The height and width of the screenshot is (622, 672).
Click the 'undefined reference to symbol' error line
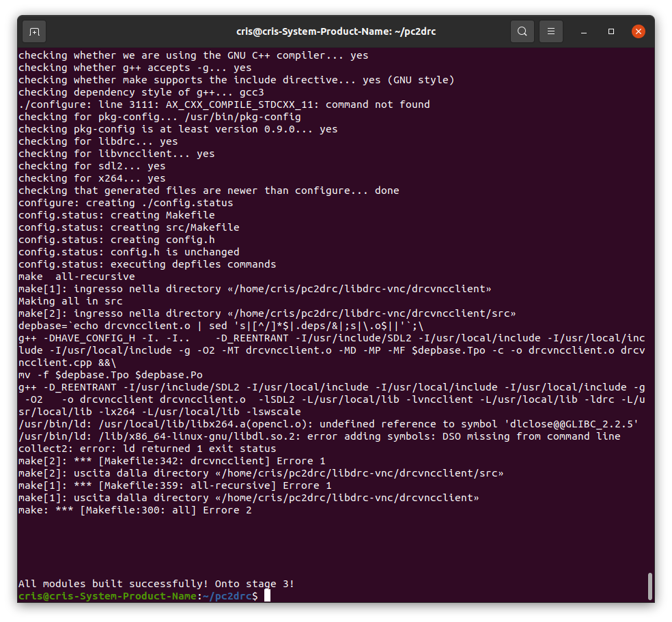point(328,424)
